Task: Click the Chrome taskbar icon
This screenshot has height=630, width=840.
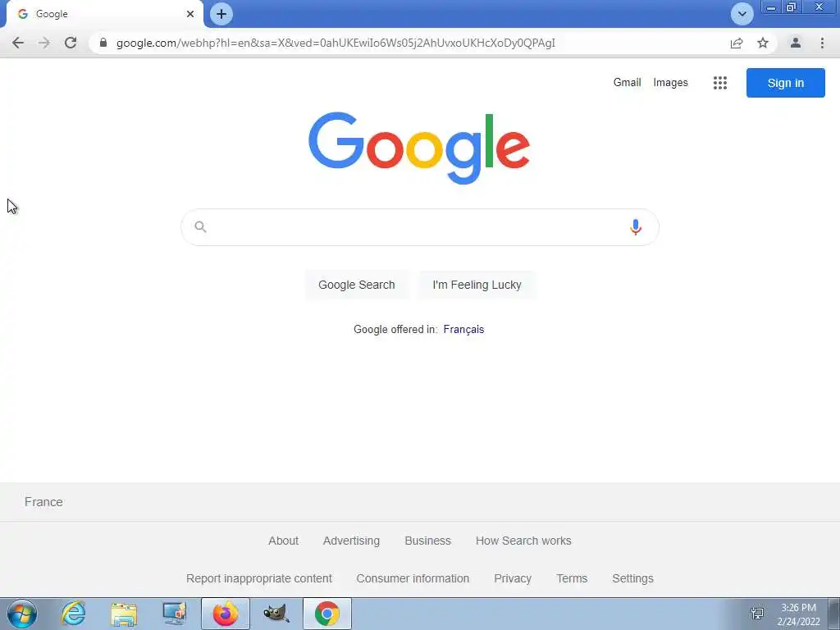Action: tap(327, 614)
